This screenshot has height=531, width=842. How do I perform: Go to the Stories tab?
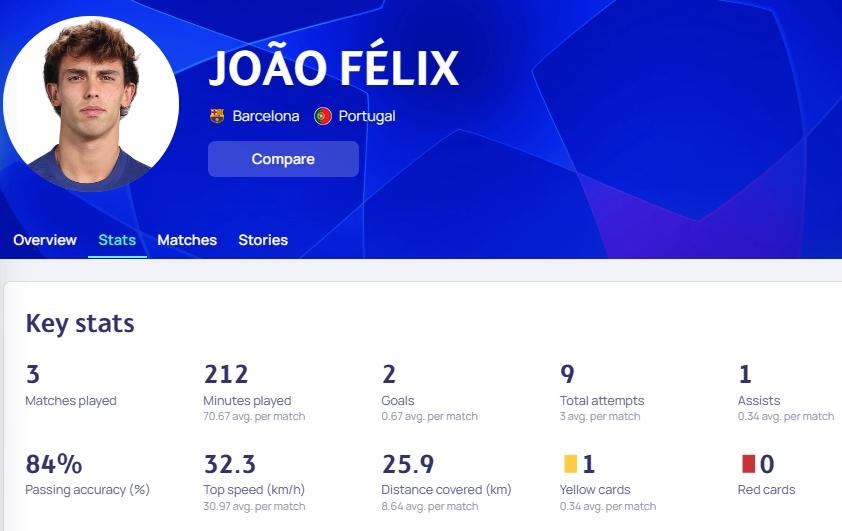click(x=263, y=240)
